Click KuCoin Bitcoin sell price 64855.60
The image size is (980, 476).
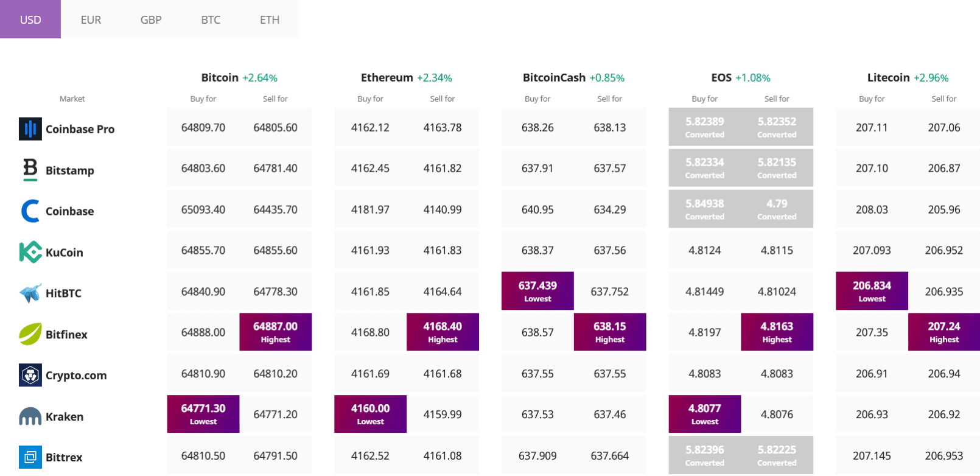[275, 250]
